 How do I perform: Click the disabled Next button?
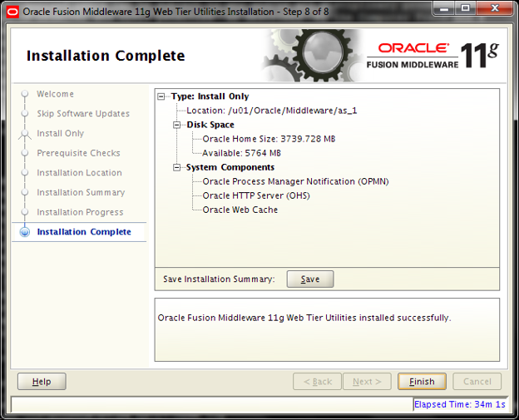point(367,382)
